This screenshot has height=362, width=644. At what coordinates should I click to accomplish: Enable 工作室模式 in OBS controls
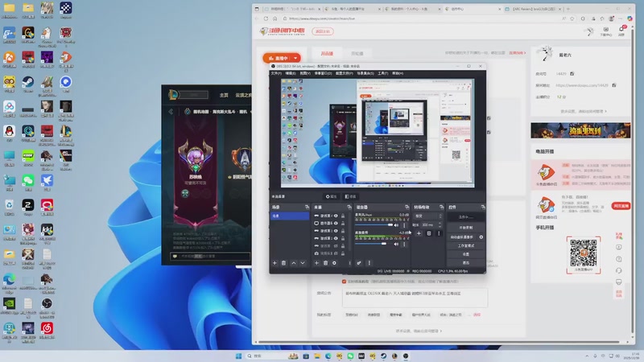pyautogui.click(x=466, y=245)
